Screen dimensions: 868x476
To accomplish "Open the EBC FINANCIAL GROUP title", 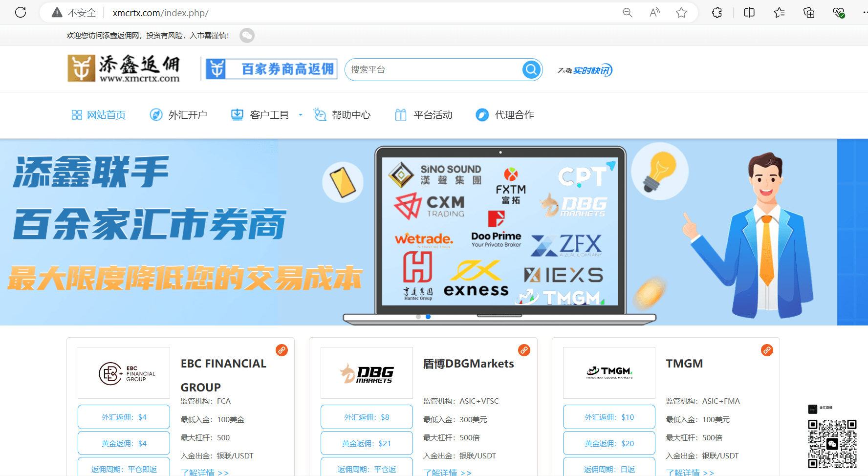I will [223, 375].
